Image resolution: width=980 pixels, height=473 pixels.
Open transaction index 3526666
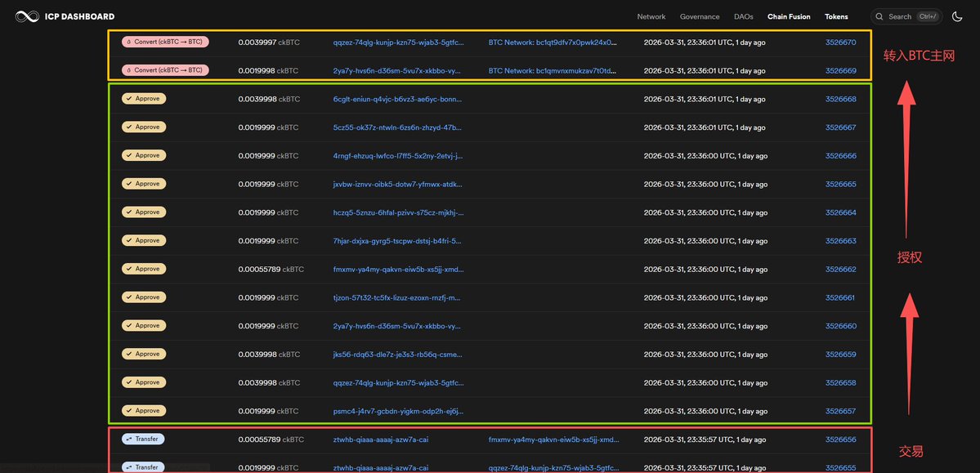[x=840, y=155]
